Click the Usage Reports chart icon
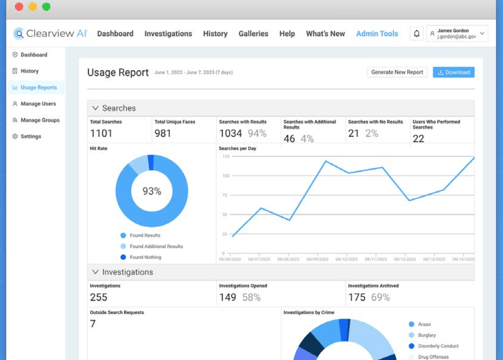 pyautogui.click(x=15, y=87)
